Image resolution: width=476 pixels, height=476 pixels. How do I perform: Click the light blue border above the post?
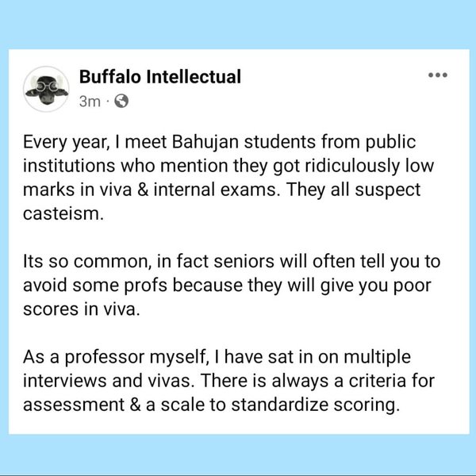tap(238, 24)
